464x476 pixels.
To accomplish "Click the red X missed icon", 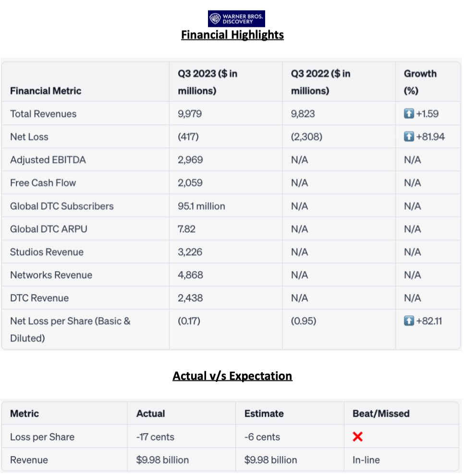I will pos(357,437).
